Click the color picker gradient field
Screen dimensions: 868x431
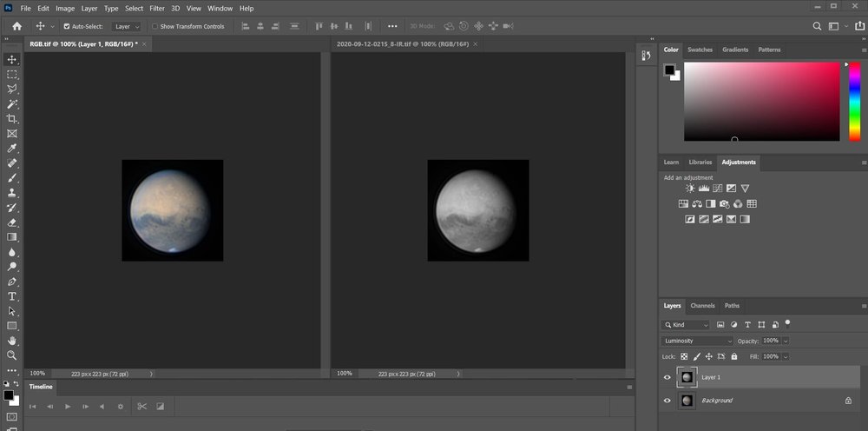coord(761,101)
